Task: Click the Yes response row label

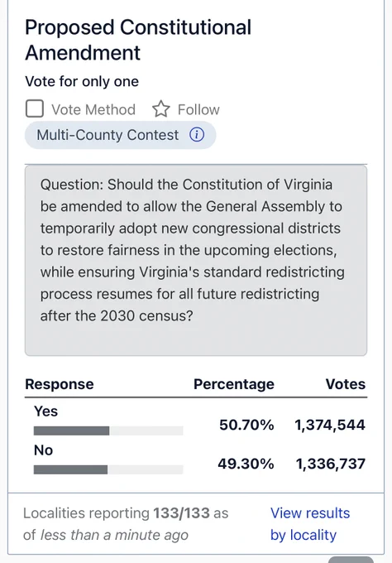Action: [x=45, y=411]
